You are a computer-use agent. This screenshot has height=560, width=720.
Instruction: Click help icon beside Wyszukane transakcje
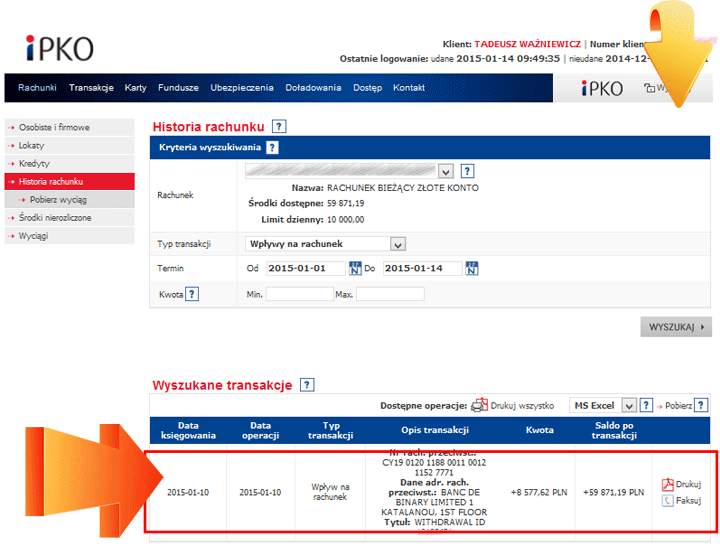click(x=307, y=385)
